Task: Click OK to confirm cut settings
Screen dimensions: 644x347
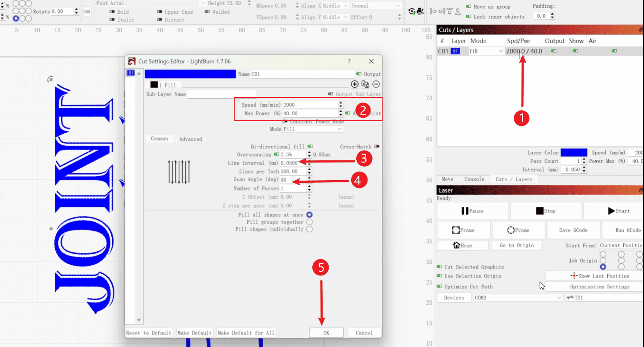Action: [x=326, y=333]
